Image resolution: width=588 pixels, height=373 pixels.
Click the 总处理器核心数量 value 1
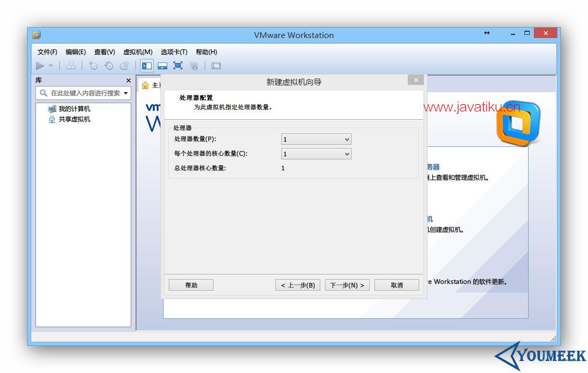click(283, 168)
